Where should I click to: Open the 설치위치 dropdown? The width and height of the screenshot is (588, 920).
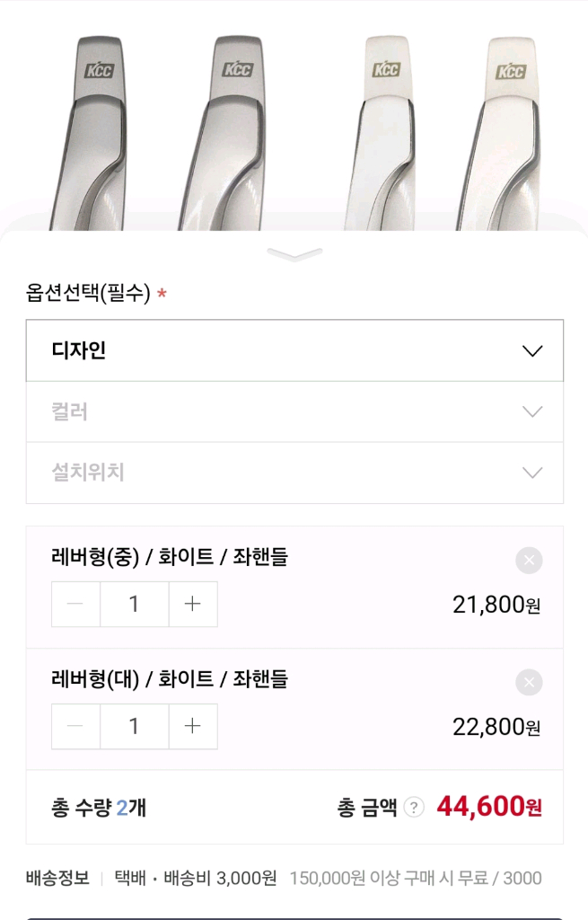coord(294,473)
